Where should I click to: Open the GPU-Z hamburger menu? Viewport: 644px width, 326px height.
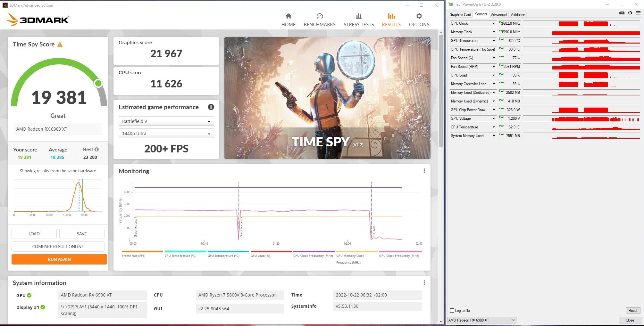638,13
